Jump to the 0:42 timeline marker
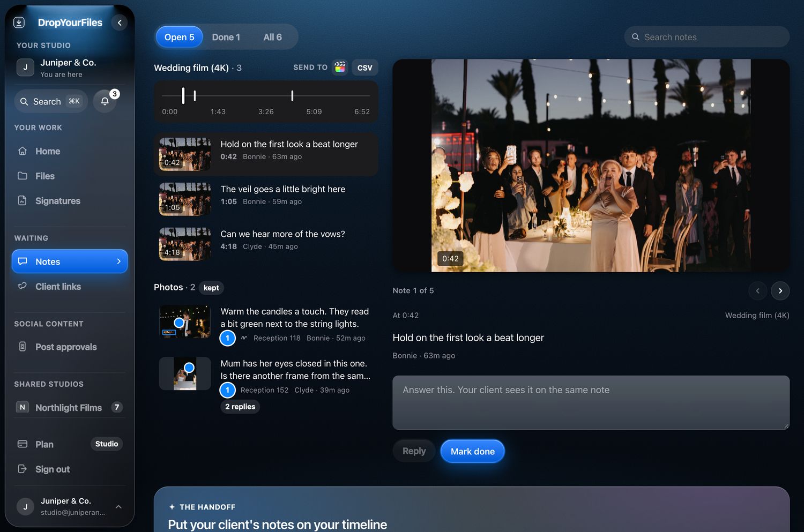Screen dimensions: 804x532 coord(183,95)
